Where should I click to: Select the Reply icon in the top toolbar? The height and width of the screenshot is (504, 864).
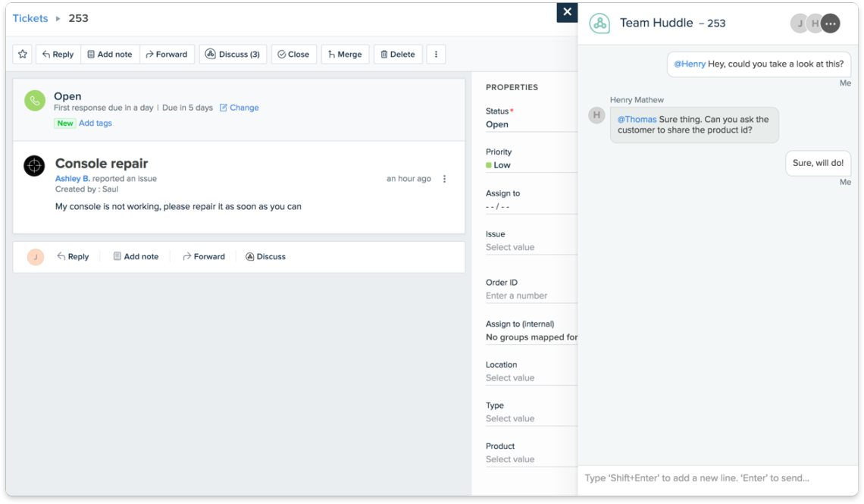tap(58, 54)
